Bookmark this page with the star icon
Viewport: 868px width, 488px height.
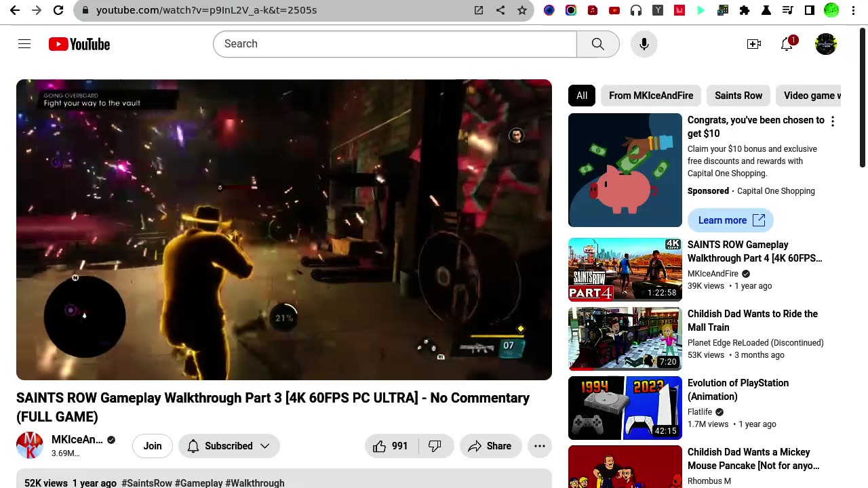click(x=522, y=10)
